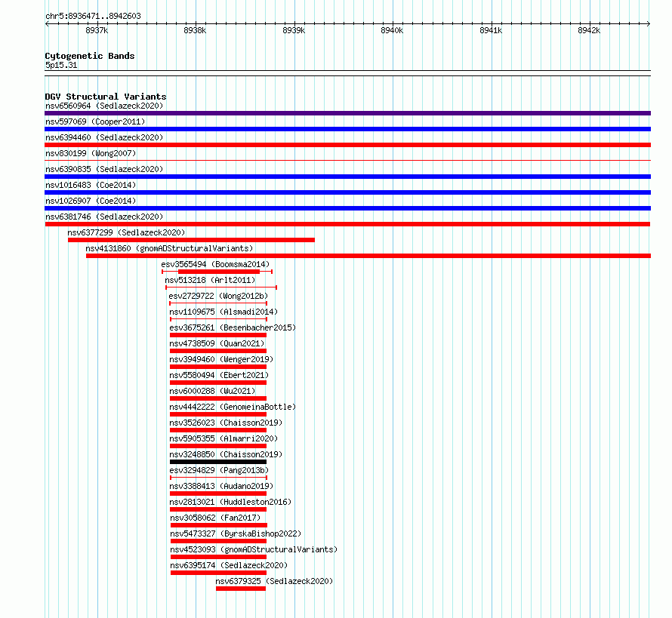672x618 pixels.
Task: Open nsv3058062 (Fan2017) label
Action: 215,518
